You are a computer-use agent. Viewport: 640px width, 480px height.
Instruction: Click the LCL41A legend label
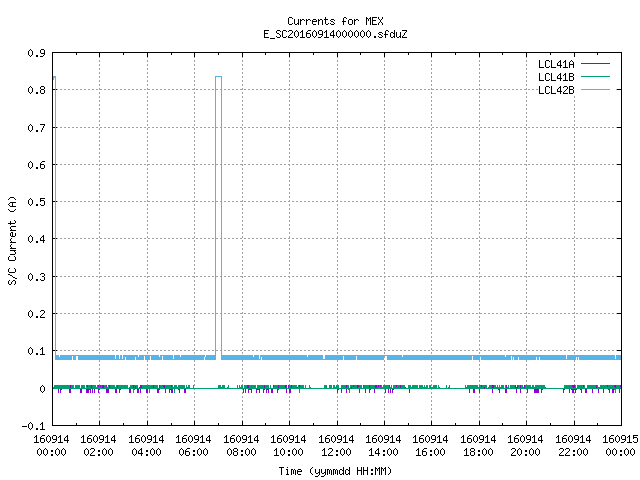pyautogui.click(x=556, y=64)
